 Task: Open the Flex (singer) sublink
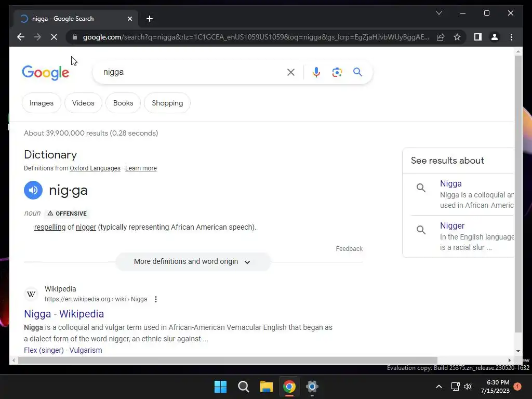pos(44,350)
